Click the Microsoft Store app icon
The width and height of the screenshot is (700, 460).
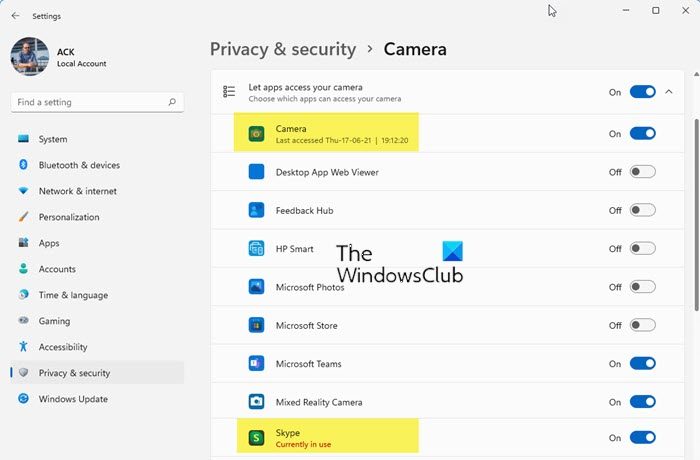(256, 325)
